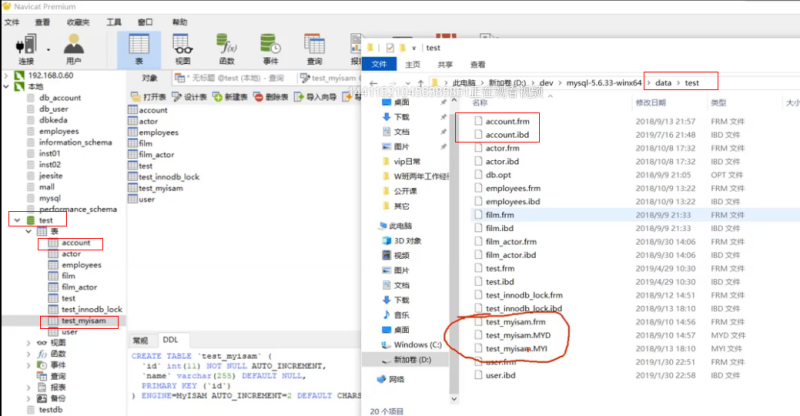Open the 视图 view toolbar icon
Image resolution: width=800 pixels, height=416 pixels.
click(x=183, y=49)
